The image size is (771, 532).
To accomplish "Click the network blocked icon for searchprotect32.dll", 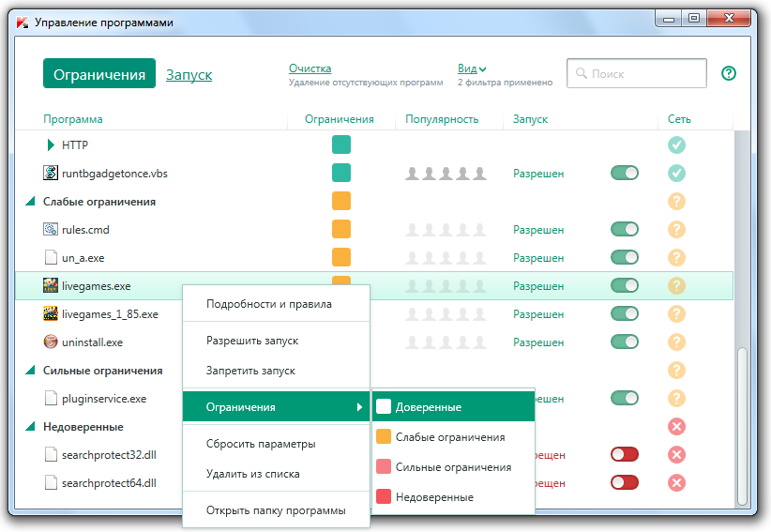I will [x=676, y=454].
